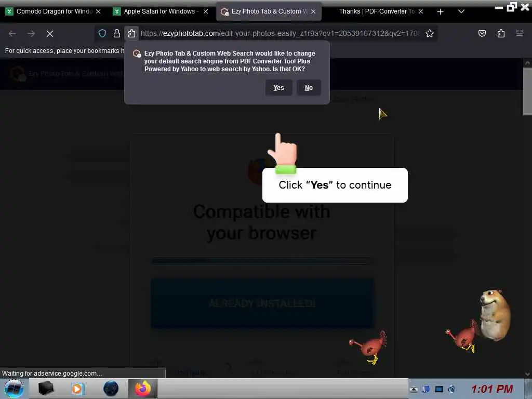Launch the media player taskbar icon

77,389
